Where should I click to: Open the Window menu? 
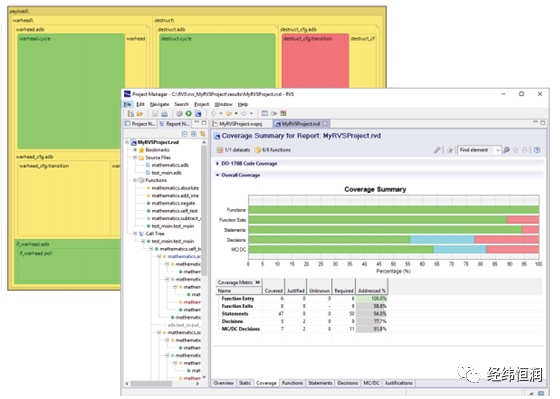point(223,104)
